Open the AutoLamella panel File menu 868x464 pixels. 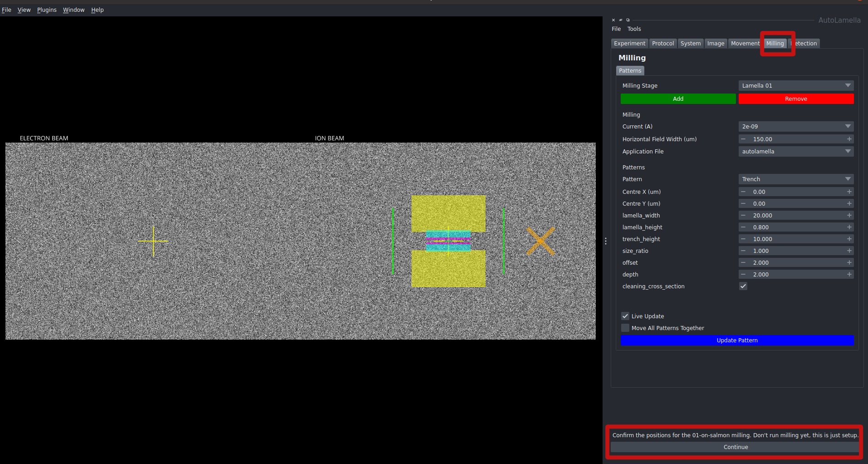pos(616,29)
